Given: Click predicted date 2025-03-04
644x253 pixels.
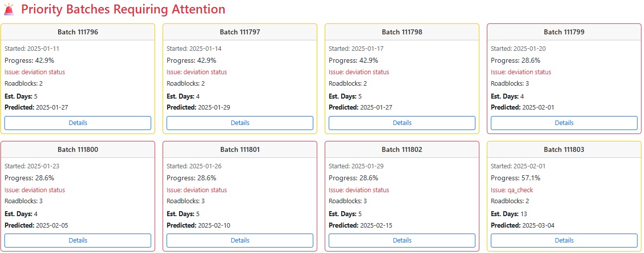Looking at the screenshot, I should [538, 225].
